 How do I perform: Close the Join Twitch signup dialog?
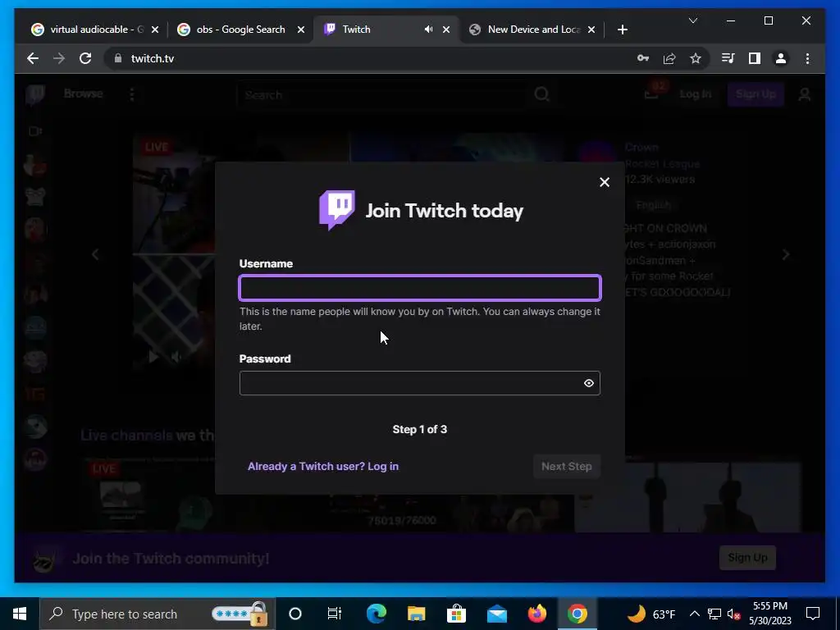tap(605, 182)
